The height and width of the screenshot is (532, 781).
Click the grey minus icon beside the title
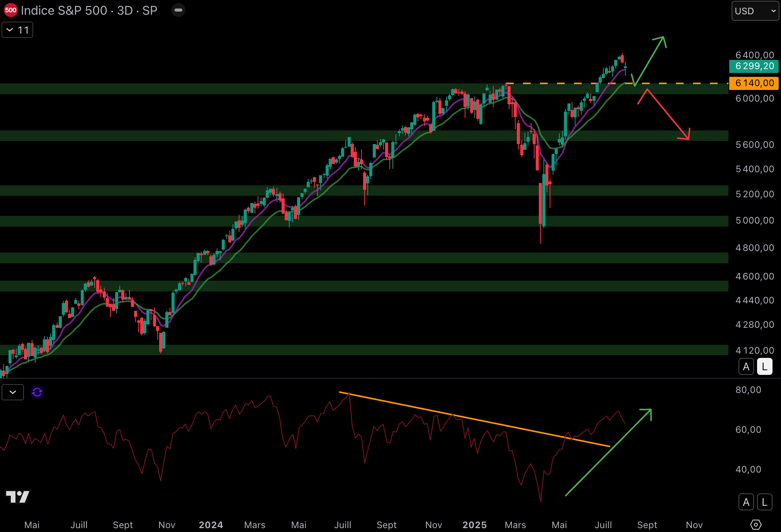coord(178,10)
